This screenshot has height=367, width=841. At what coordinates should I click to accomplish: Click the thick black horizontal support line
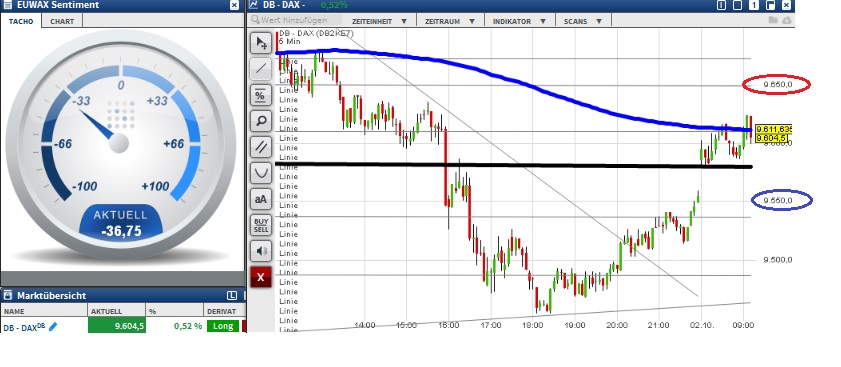tap(514, 165)
